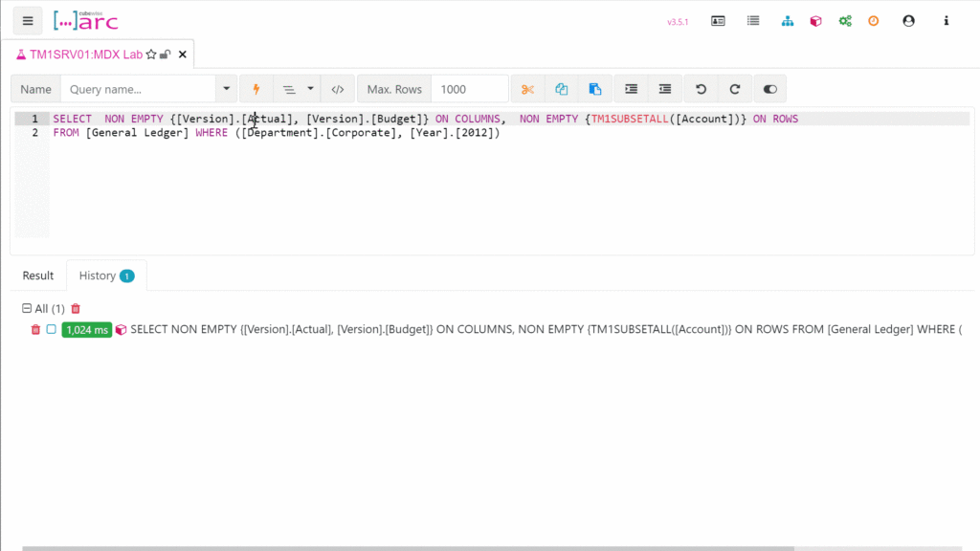
Task: Collapse the All (1) history group
Action: click(27, 308)
